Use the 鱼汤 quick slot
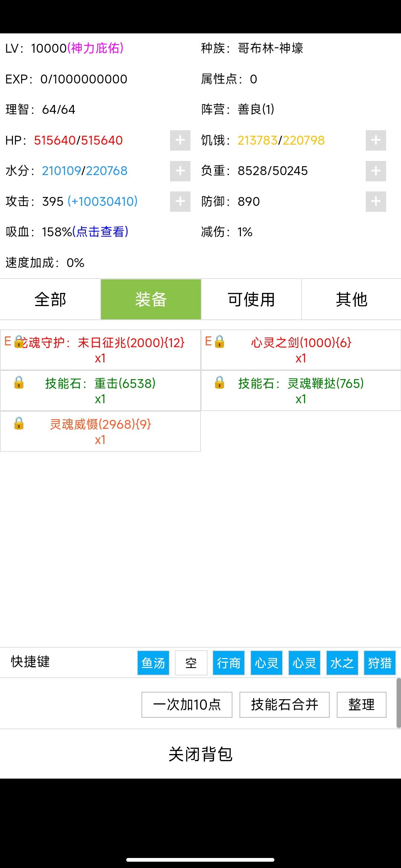 point(153,663)
